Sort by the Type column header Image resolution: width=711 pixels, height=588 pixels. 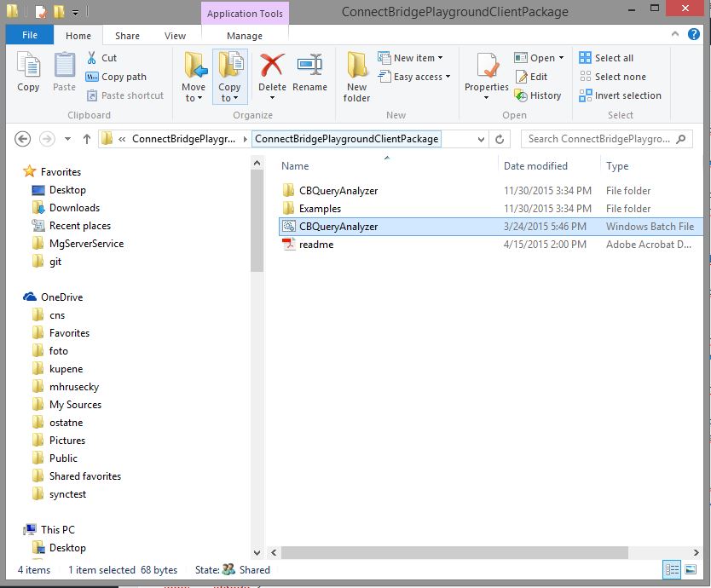pyautogui.click(x=617, y=166)
